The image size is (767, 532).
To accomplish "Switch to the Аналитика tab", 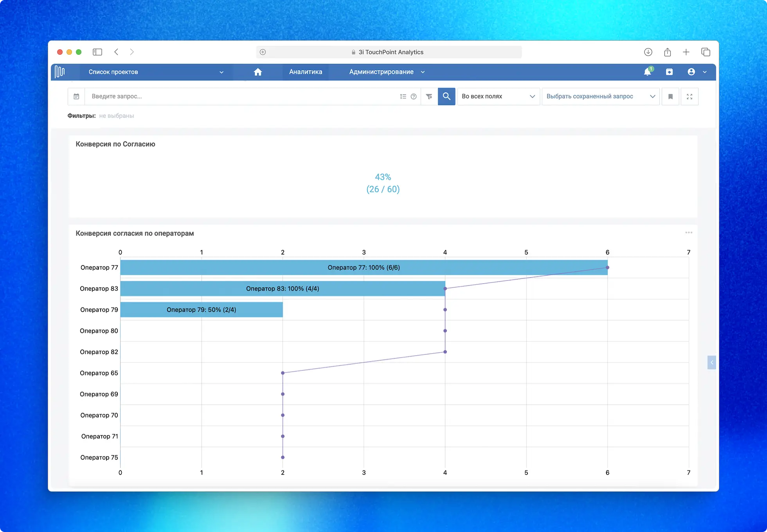I will tap(306, 72).
